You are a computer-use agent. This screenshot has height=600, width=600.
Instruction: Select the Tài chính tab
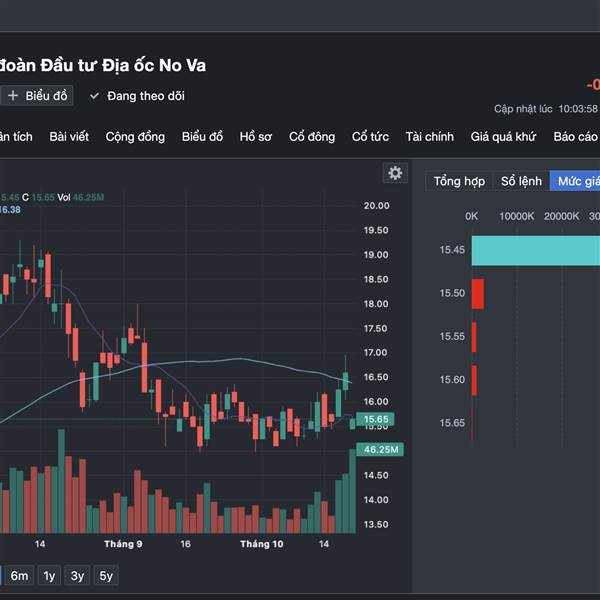click(x=429, y=137)
